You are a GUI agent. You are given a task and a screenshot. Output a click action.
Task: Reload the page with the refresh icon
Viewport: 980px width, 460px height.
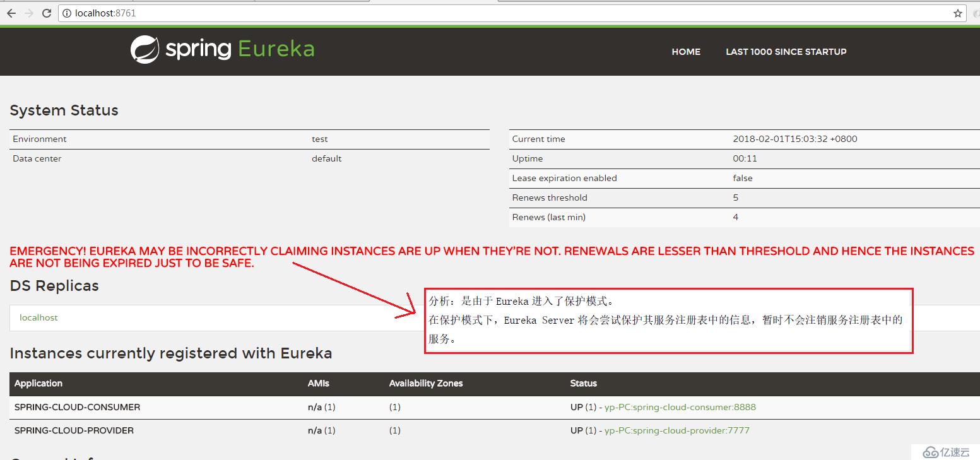[47, 13]
